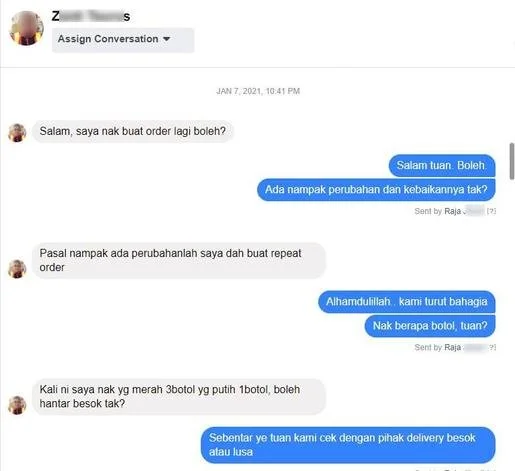
Task: Click the [?] icon after first 'Sent by Raja'
Action: tap(491, 211)
